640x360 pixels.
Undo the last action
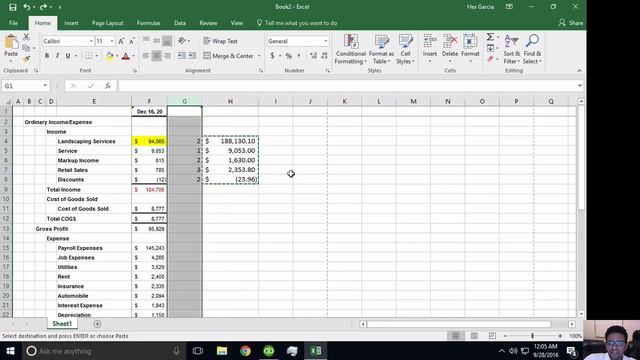coord(27,7)
